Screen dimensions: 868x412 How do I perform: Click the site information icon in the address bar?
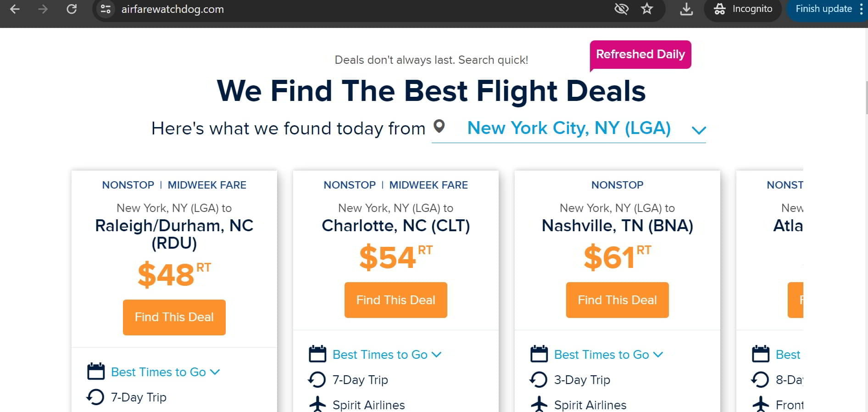click(106, 9)
